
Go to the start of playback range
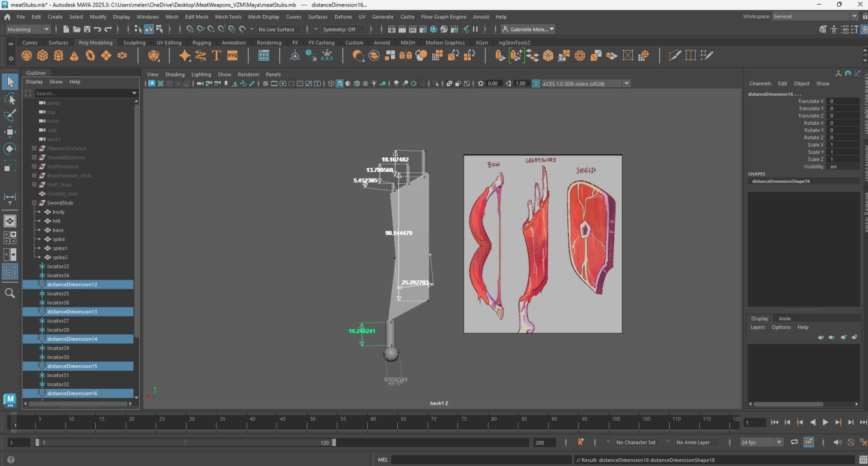[x=775, y=423]
